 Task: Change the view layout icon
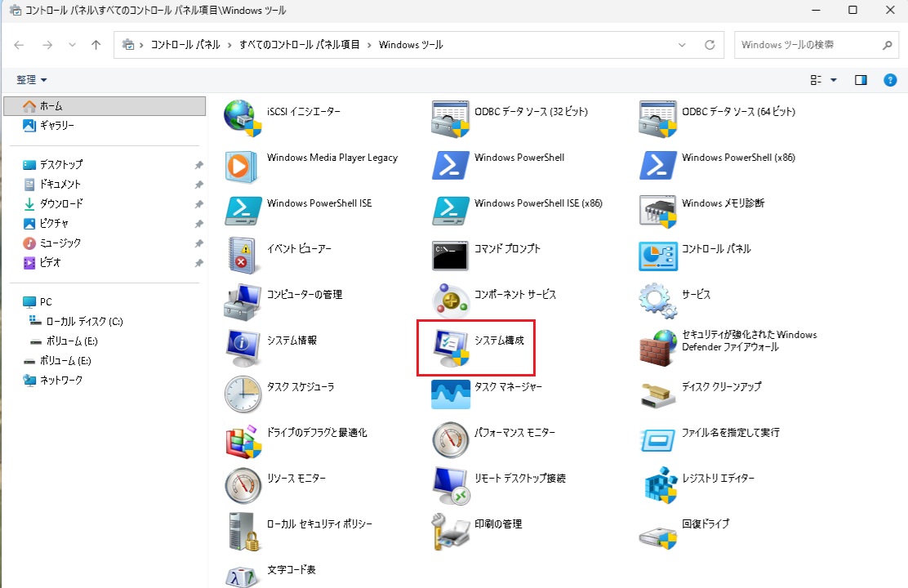816,80
